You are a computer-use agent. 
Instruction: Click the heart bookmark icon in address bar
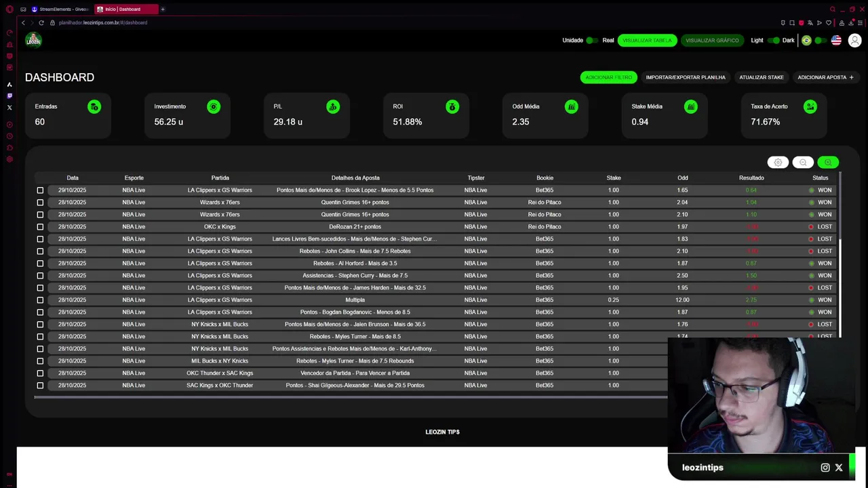tap(828, 22)
